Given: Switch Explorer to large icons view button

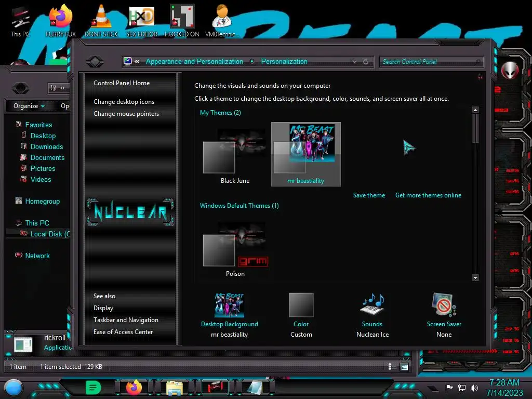Looking at the screenshot, I should (x=404, y=367).
